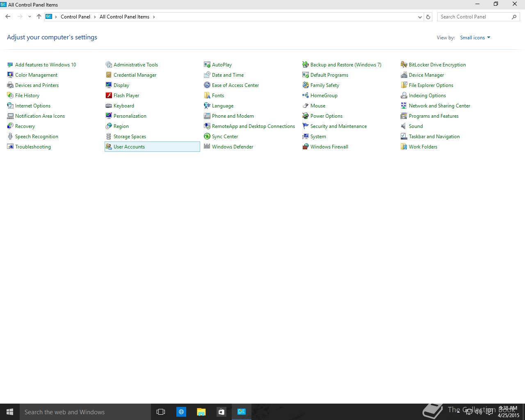Click the Search Control Panel field
The width and height of the screenshot is (525, 420).
point(478,17)
